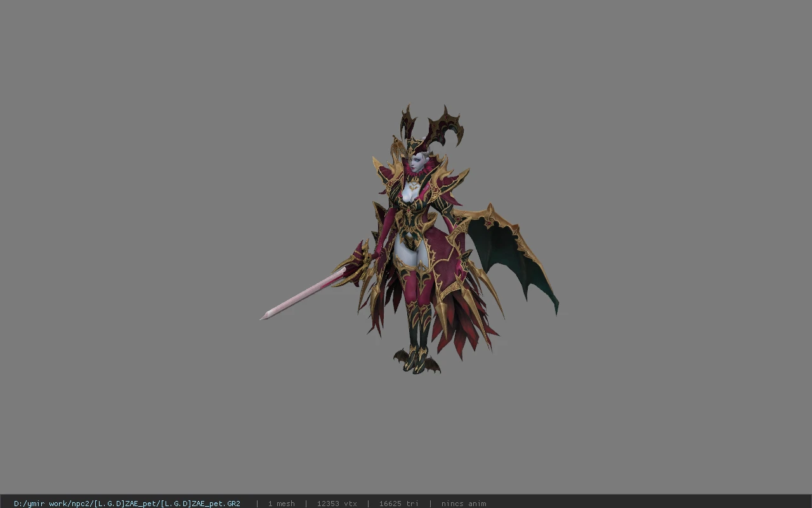Viewport: 812px width, 508px height.
Task: Click the '12353 vtx' vertex count
Action: pyautogui.click(x=337, y=504)
